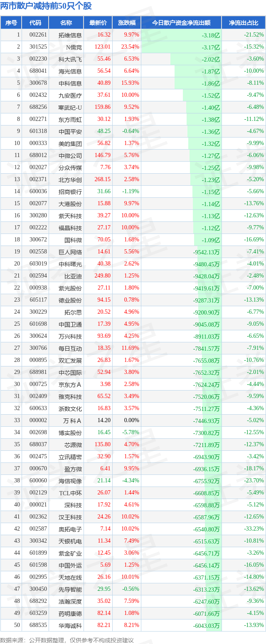Click stock name 药明康德
This screenshot has width=266, height=644.
70,613
